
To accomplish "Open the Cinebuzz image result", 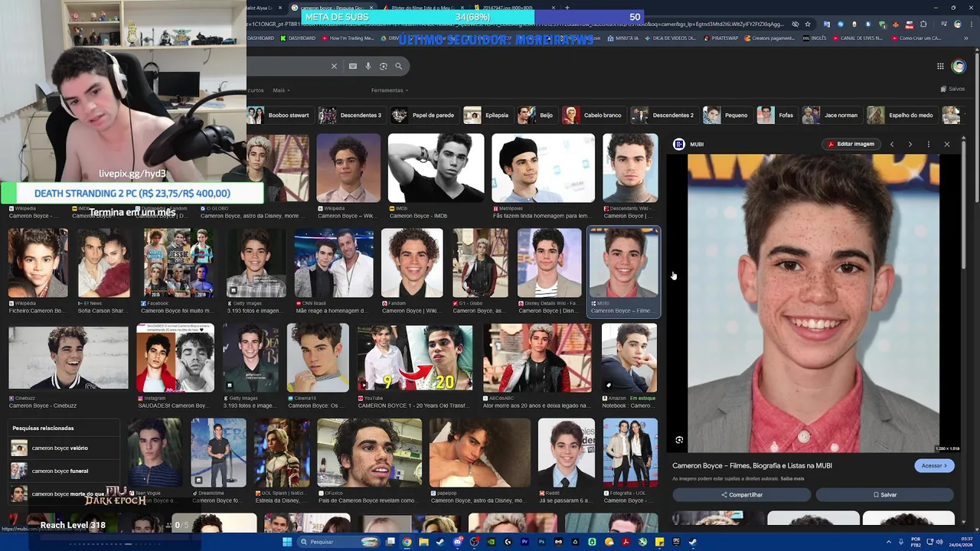I will [x=68, y=358].
